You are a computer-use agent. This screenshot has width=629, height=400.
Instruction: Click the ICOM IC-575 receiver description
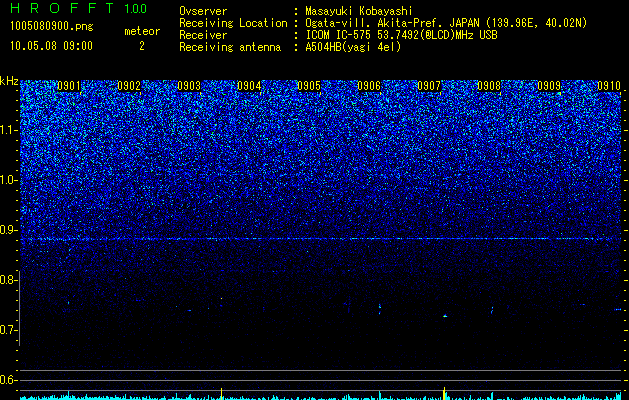coord(401,35)
